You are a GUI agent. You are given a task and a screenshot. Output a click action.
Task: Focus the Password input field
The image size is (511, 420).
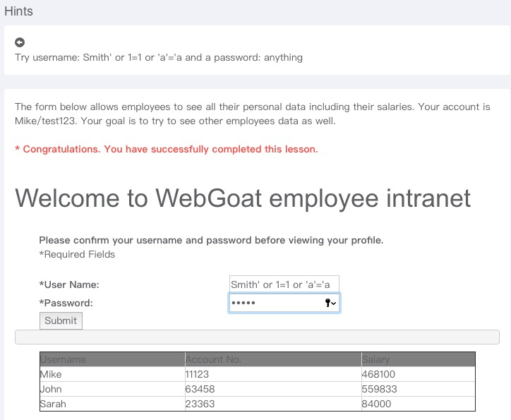coord(284,303)
